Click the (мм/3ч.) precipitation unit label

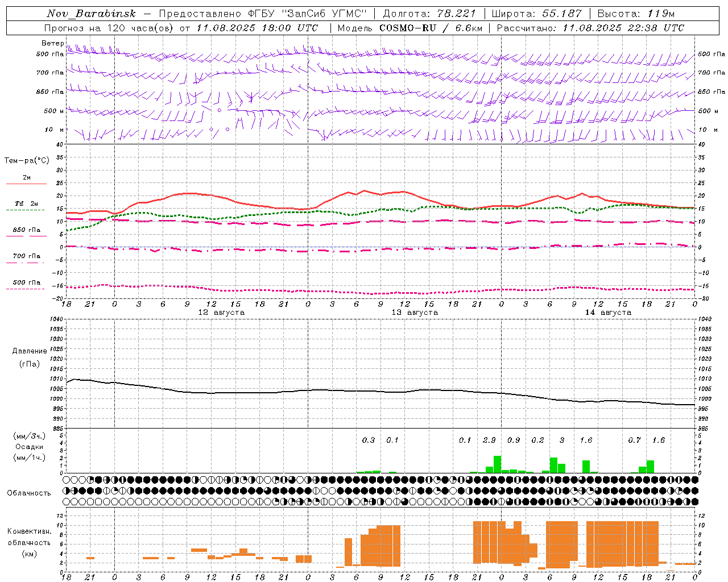click(29, 436)
